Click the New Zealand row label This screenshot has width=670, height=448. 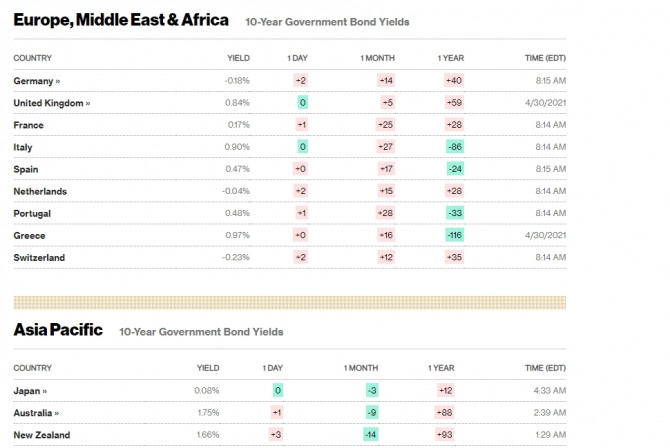point(40,434)
